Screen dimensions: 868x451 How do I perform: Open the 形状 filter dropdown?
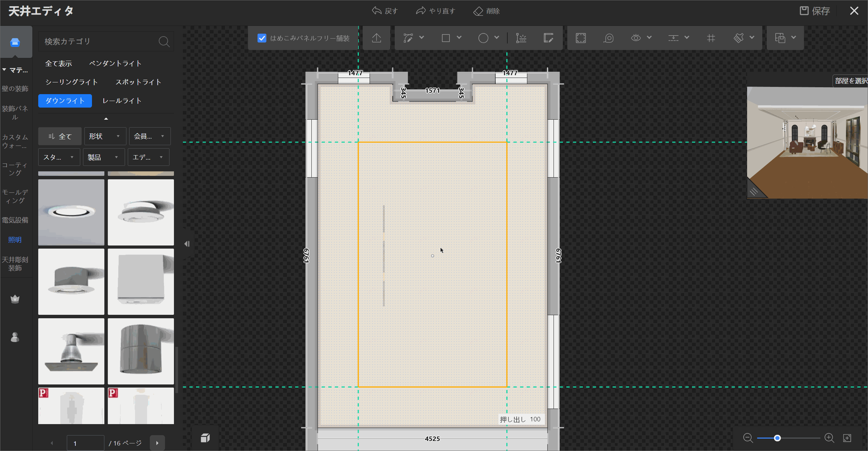(x=105, y=136)
